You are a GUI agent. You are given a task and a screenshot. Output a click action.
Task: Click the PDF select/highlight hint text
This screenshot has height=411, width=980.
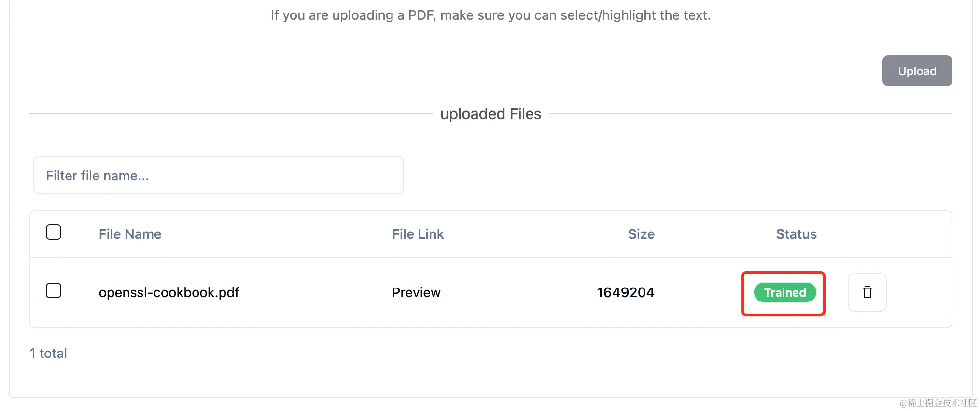point(490,15)
